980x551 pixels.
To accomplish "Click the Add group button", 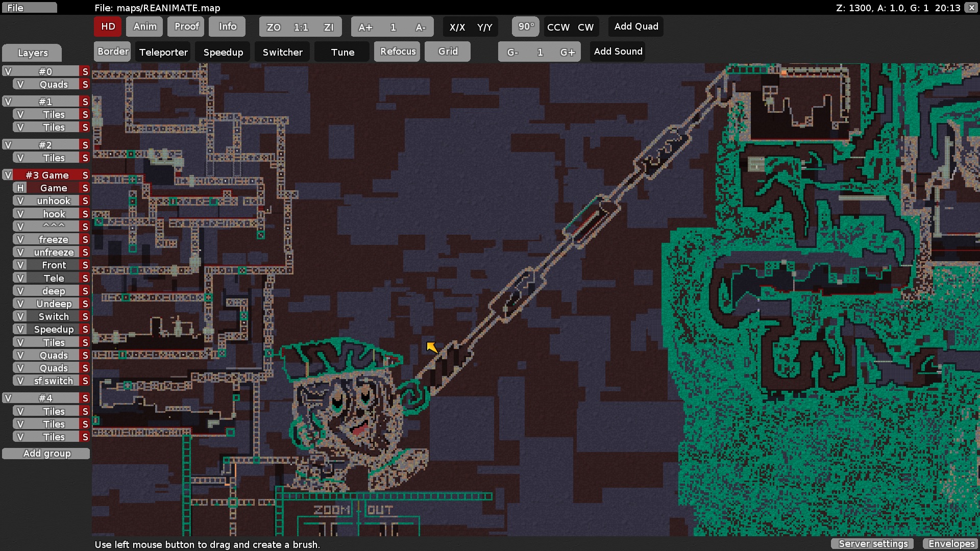I will click(x=46, y=454).
